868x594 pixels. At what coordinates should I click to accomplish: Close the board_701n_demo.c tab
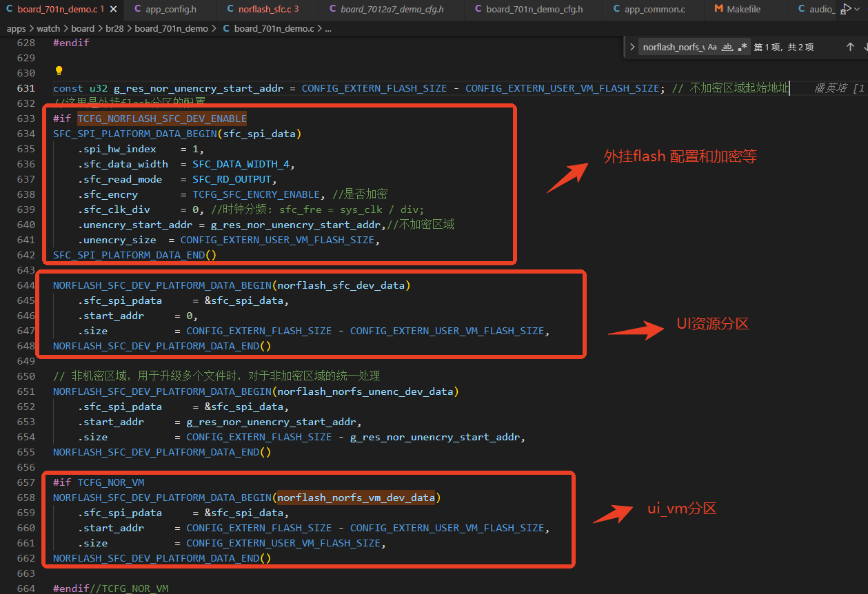114,9
